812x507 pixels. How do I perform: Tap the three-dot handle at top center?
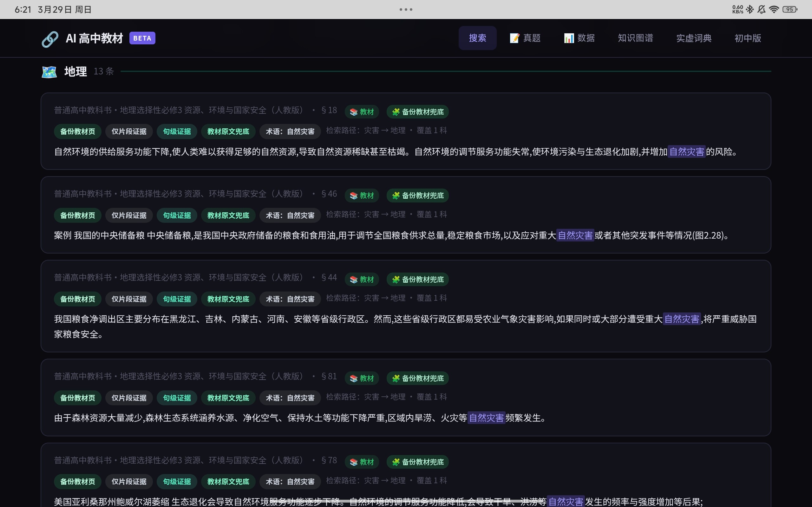(406, 10)
